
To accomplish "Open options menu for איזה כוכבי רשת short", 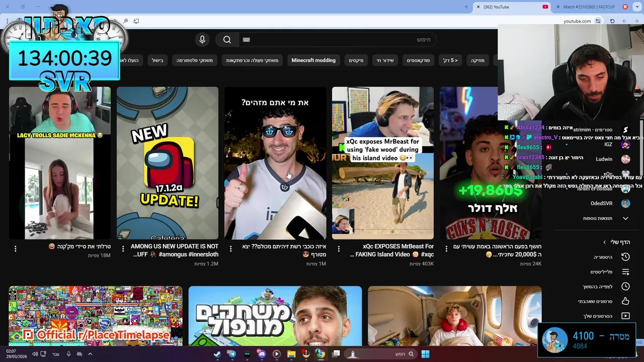I will pyautogui.click(x=231, y=249).
